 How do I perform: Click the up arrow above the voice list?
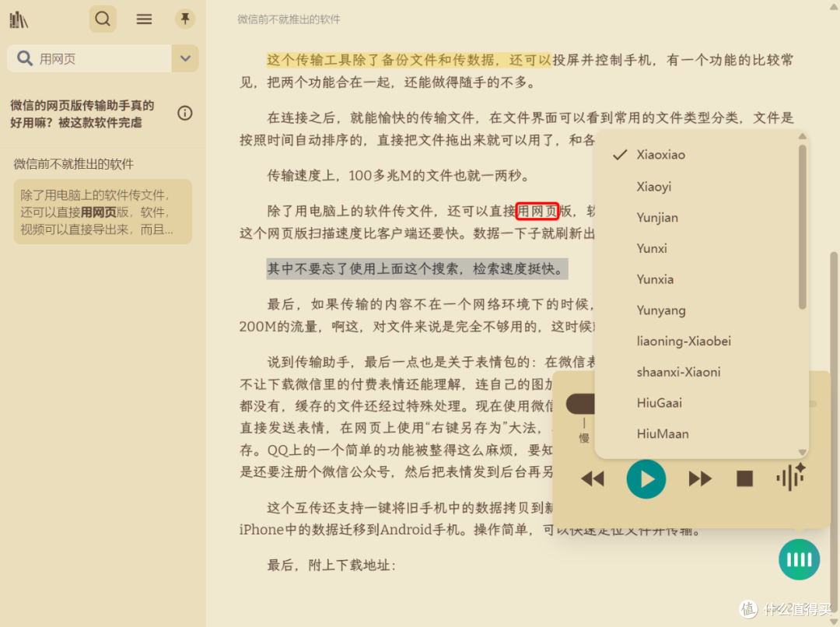pyautogui.click(x=802, y=135)
